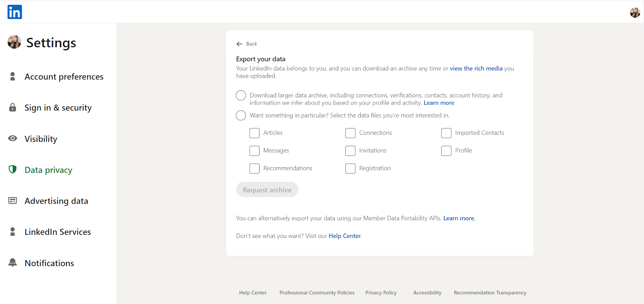Viewport: 644px width, 304px height.
Task: Open the profile avatar in top-right corner
Action: pos(635,12)
